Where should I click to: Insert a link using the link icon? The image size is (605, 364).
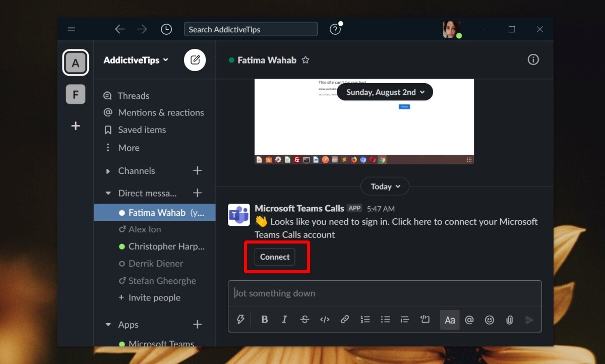[345, 319]
